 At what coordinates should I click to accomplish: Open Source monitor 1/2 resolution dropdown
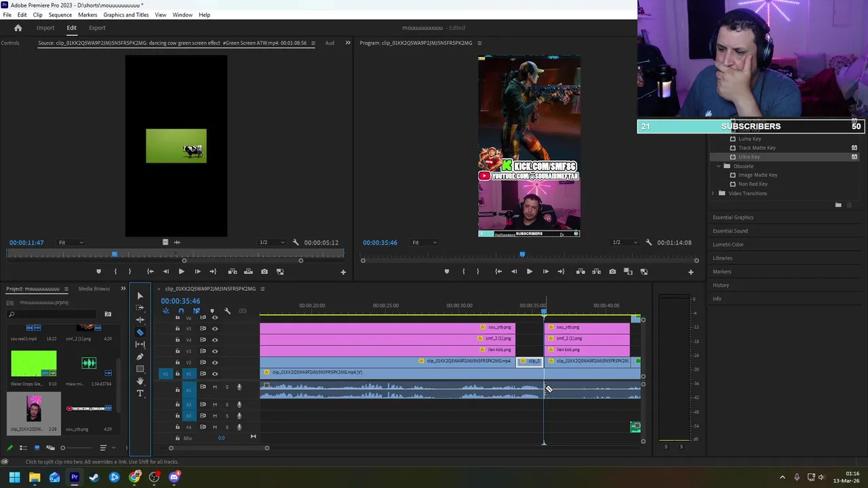(273, 242)
